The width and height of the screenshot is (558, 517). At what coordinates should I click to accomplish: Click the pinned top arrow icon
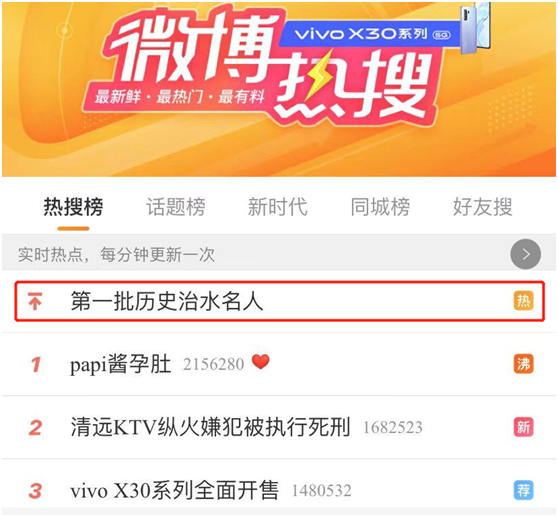click(x=35, y=301)
